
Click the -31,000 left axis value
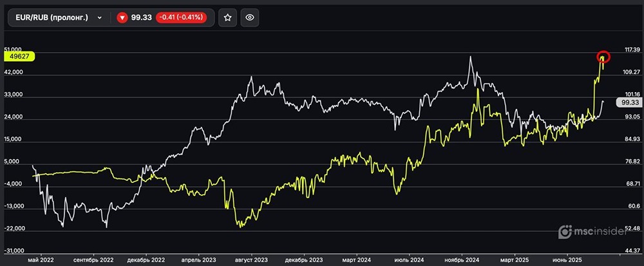coord(13,251)
